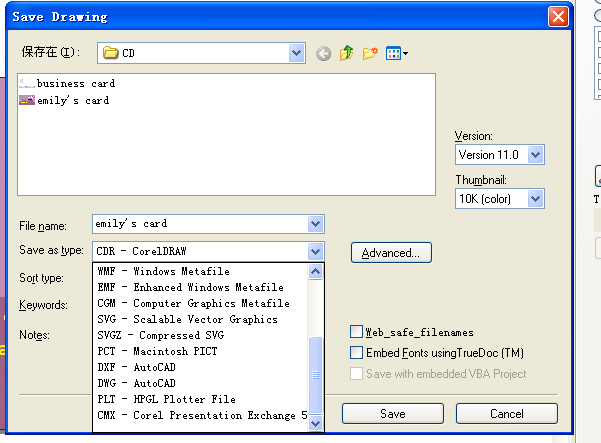Click the business card file icon
The height and width of the screenshot is (443, 601).
27,83
